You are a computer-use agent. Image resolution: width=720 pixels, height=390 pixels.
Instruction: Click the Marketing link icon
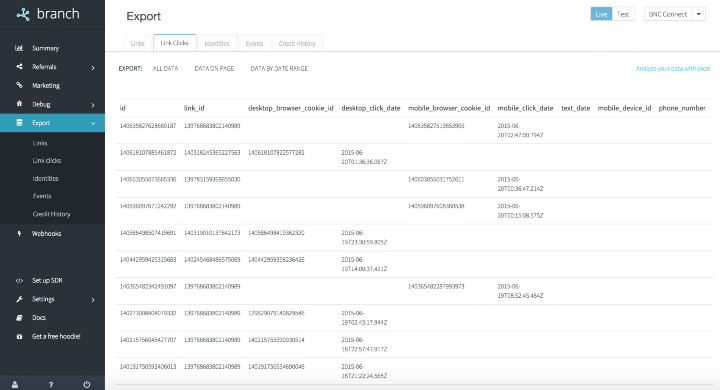click(x=19, y=85)
